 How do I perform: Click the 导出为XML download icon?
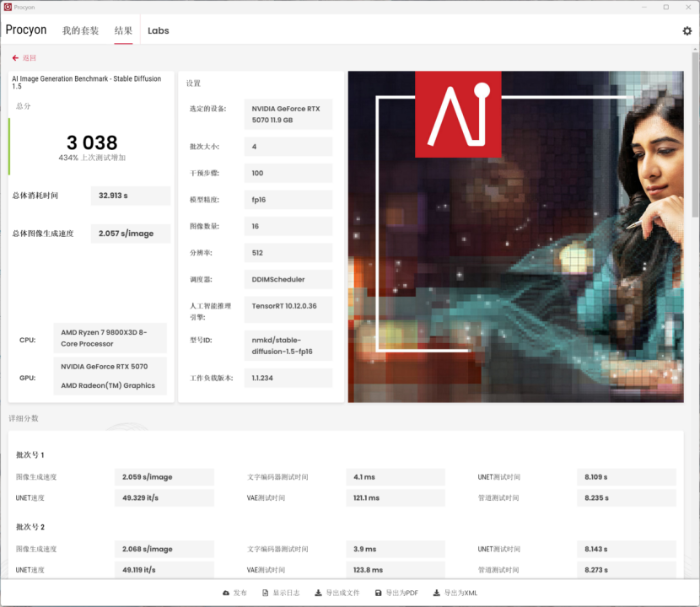click(436, 594)
